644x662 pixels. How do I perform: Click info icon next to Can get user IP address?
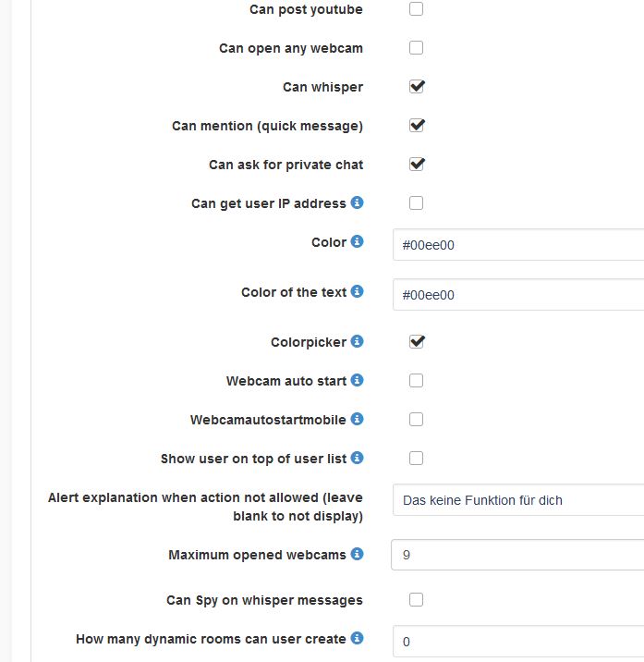point(358,203)
